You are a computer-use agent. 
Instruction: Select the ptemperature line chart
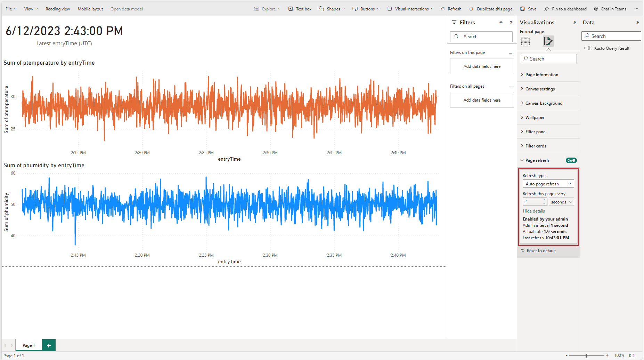click(x=222, y=111)
